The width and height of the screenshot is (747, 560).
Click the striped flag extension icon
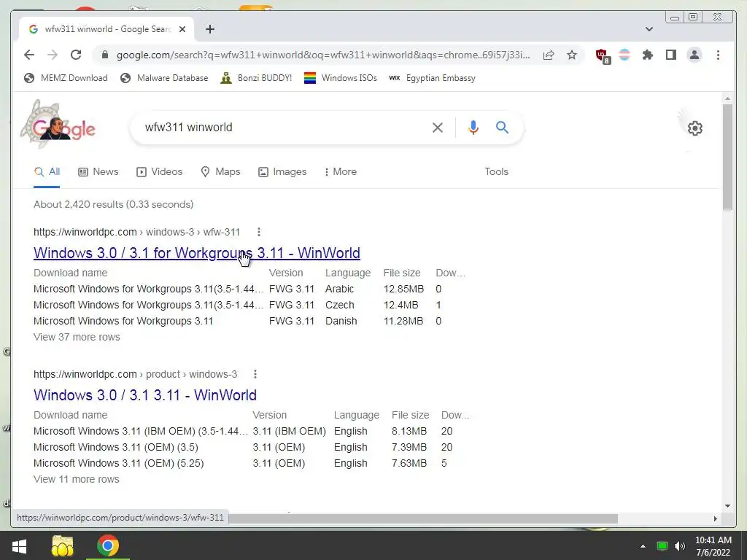624,55
